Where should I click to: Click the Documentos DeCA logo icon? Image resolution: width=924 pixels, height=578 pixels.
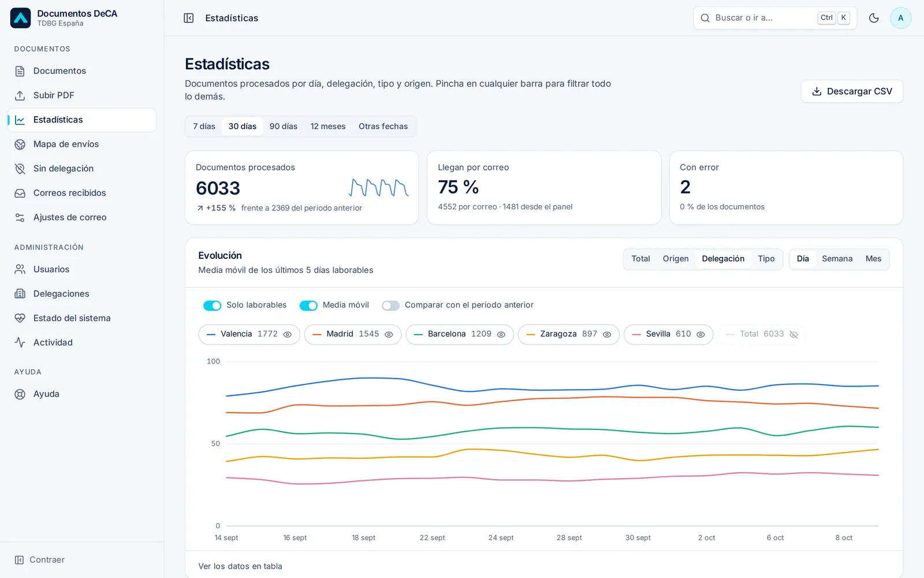click(x=20, y=18)
